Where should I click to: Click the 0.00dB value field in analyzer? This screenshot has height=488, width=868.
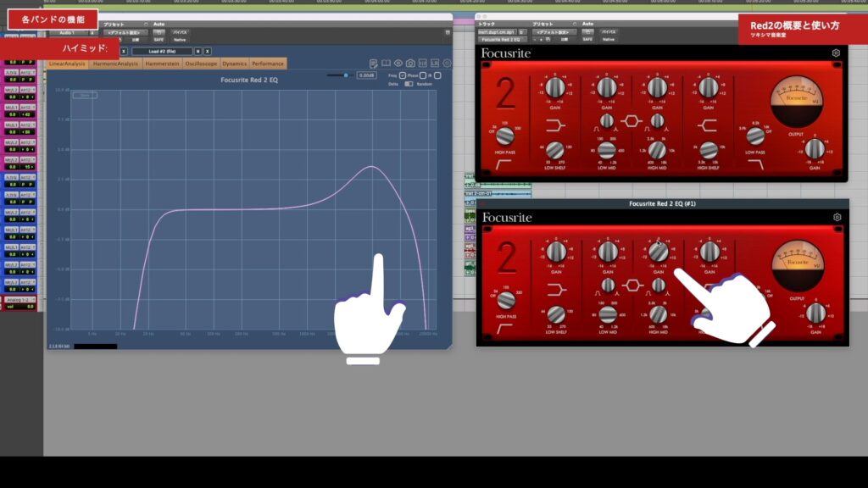366,75
